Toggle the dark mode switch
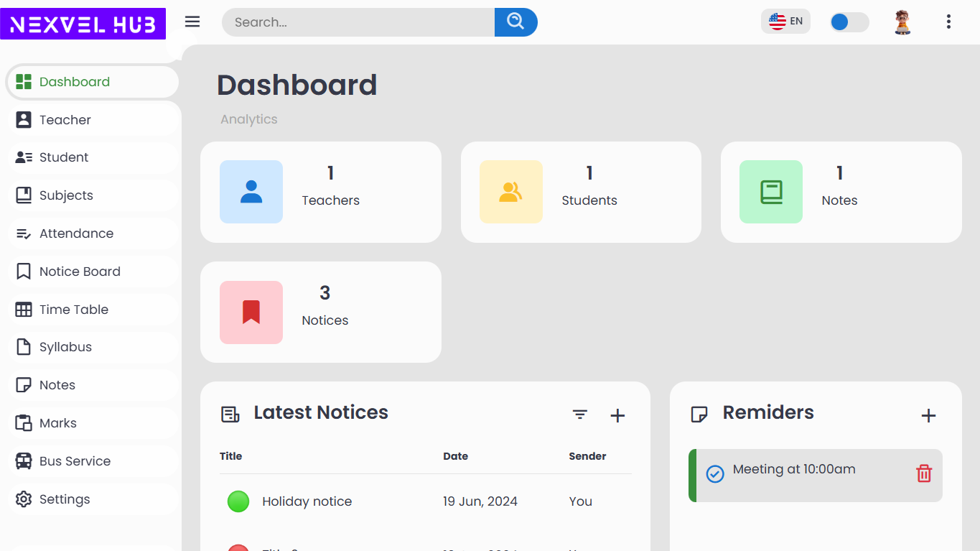Viewport: 980px width, 551px height. 849,22
